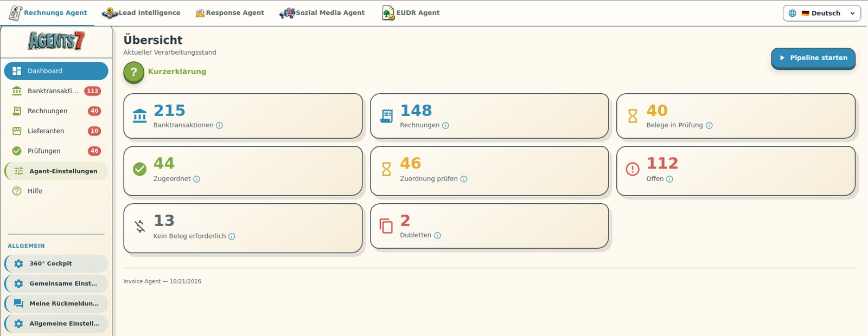Click info icon next to Zuordnung prüfen
The image size is (868, 336).
464,179
